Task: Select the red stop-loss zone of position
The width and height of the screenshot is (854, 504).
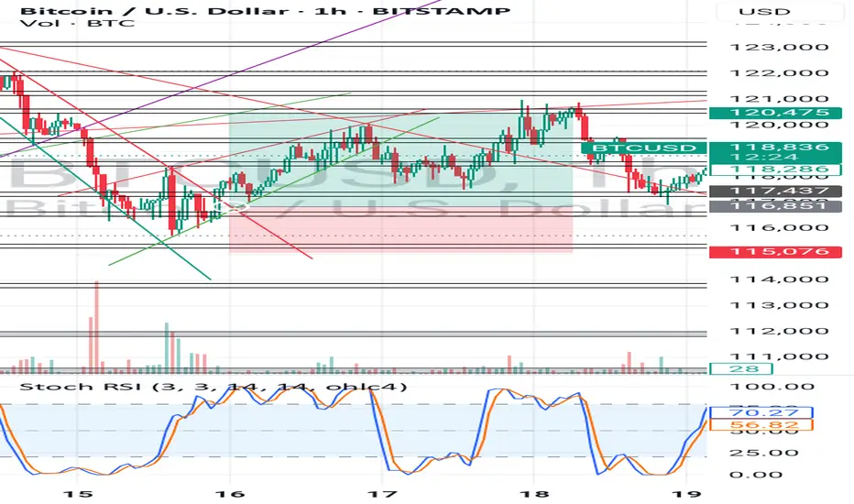Action: coord(400,229)
